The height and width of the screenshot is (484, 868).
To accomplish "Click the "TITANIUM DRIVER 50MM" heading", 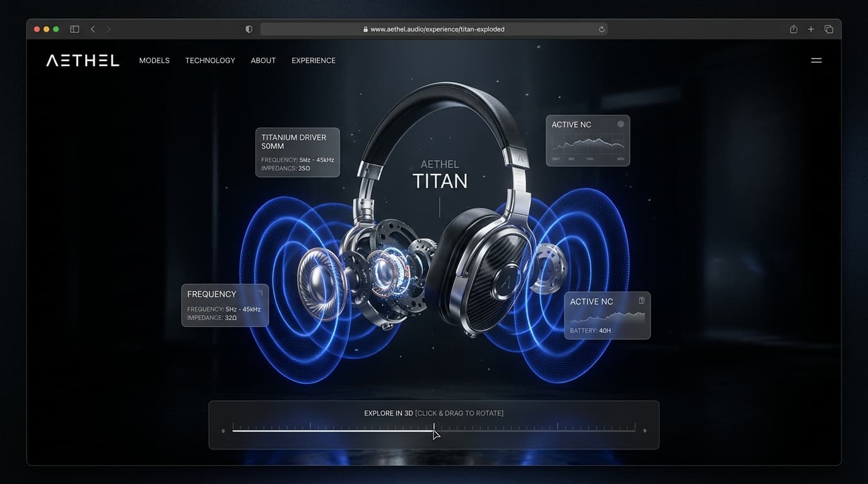I will coord(294,142).
